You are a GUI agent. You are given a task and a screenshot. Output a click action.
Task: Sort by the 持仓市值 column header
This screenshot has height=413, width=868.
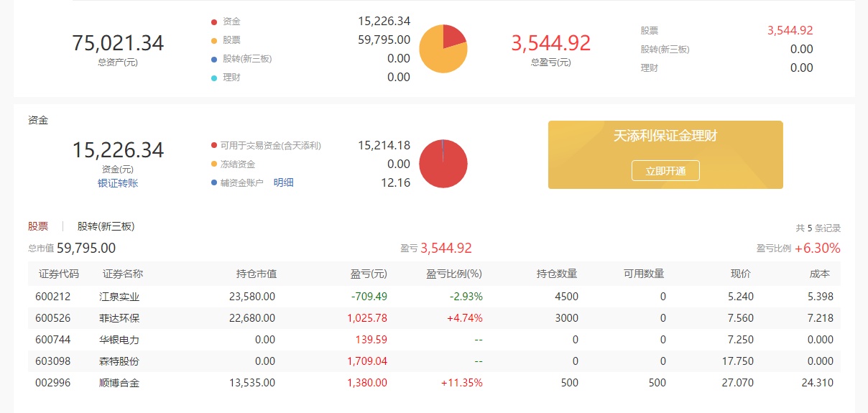point(257,274)
